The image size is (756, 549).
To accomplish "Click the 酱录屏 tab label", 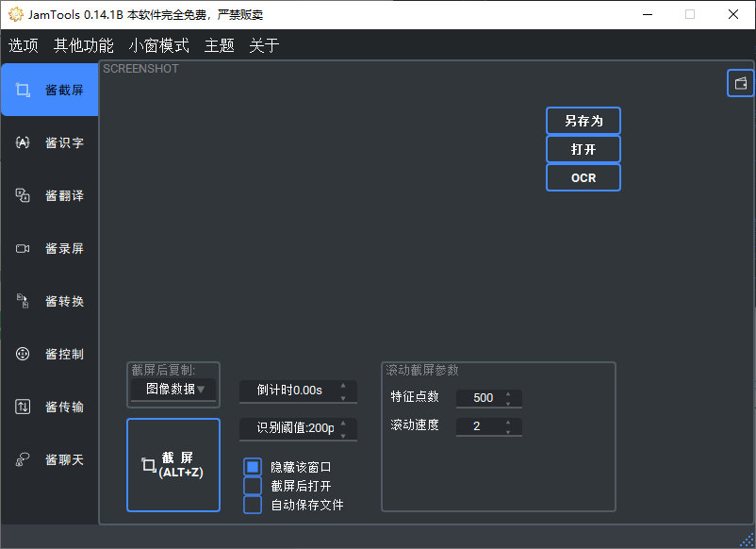I will (x=64, y=248).
